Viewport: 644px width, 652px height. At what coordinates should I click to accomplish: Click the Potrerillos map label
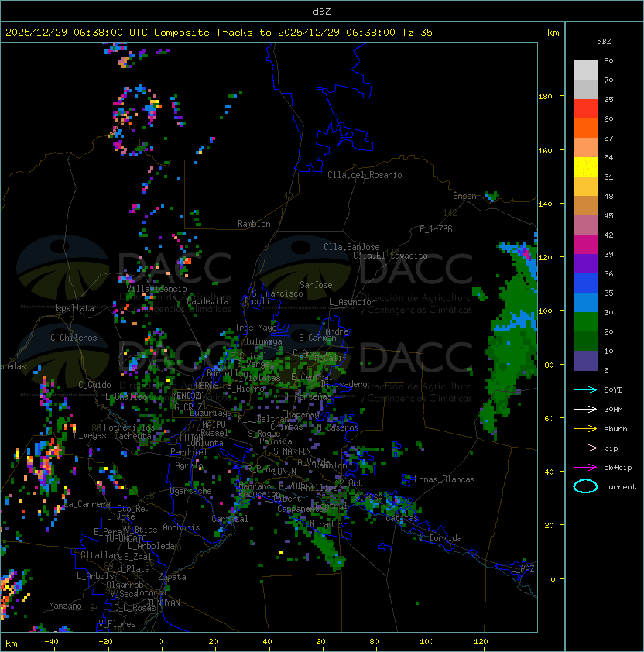(x=129, y=427)
